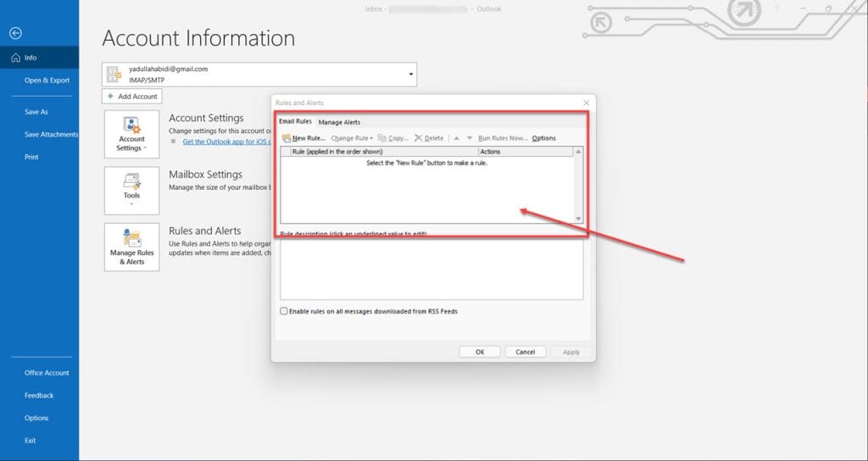868x461 pixels.
Task: Close the Rules and Alerts dialog
Action: pyautogui.click(x=587, y=103)
